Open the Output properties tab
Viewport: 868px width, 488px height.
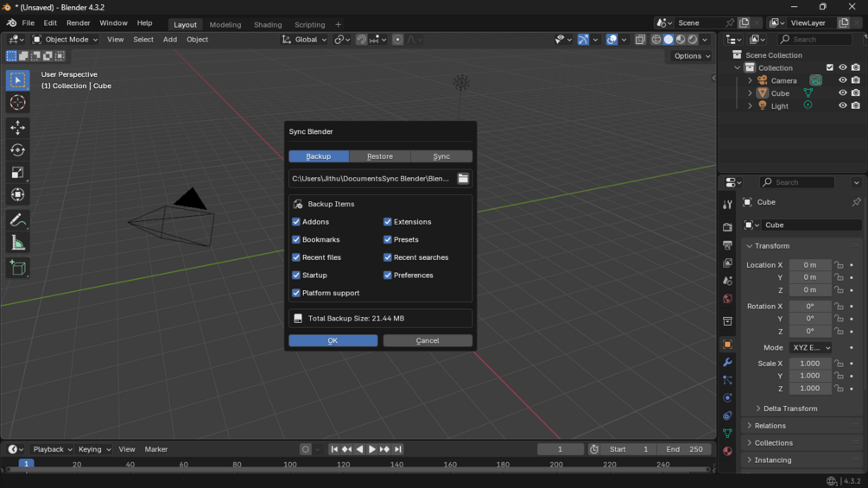[x=727, y=245]
